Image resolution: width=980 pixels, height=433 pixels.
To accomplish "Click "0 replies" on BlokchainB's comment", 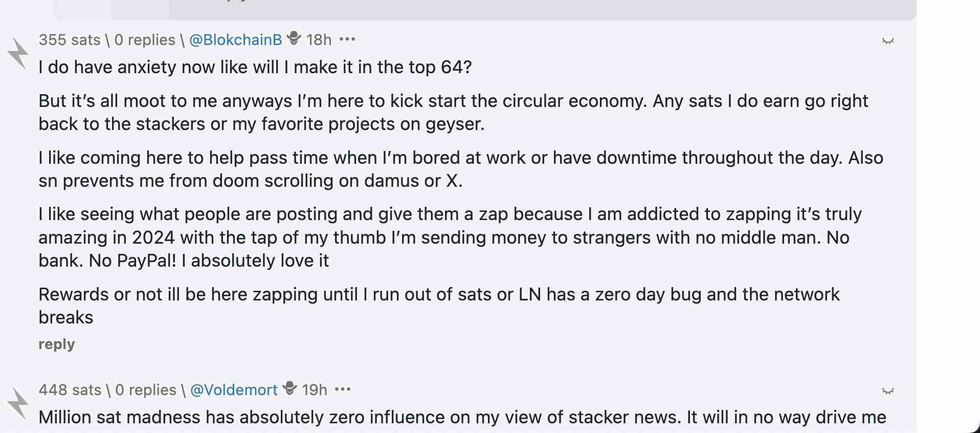I will 145,40.
